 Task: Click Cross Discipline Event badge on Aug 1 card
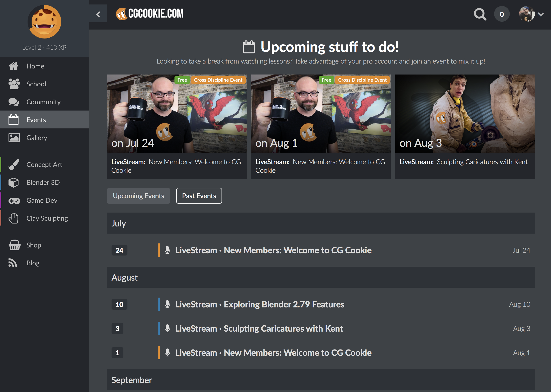pyautogui.click(x=362, y=80)
